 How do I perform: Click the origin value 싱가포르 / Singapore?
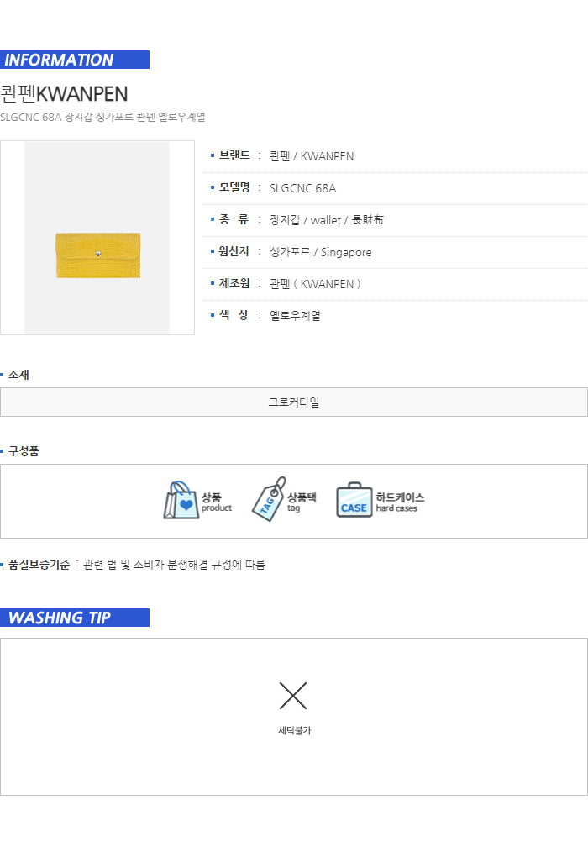[320, 252]
